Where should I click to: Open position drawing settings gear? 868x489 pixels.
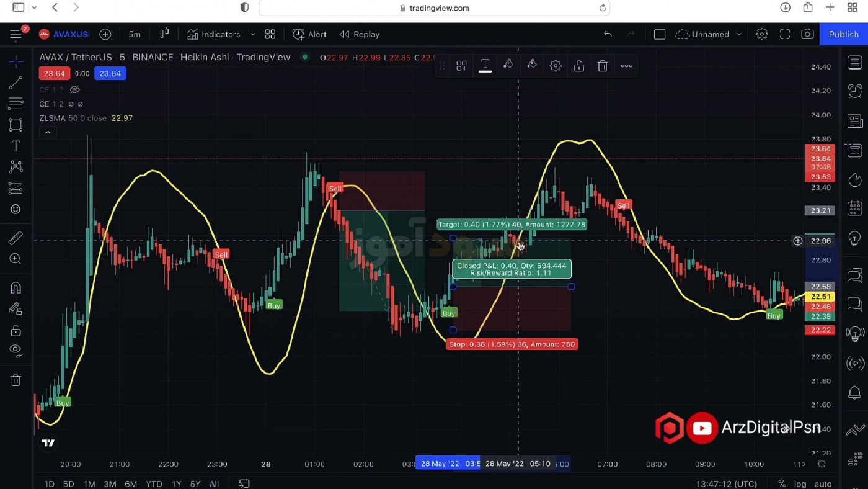556,66
